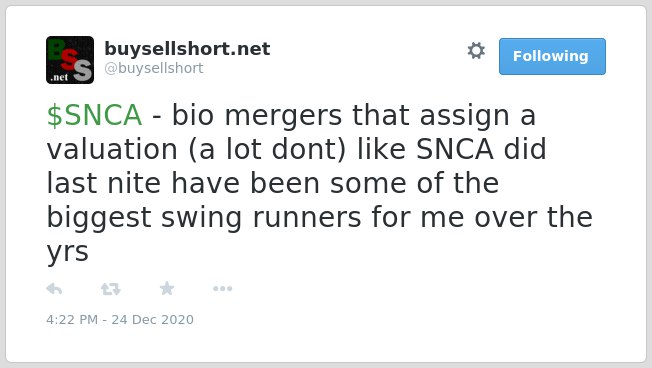This screenshot has height=368, width=652.
Task: Open the gear user actions menu
Action: coord(476,51)
